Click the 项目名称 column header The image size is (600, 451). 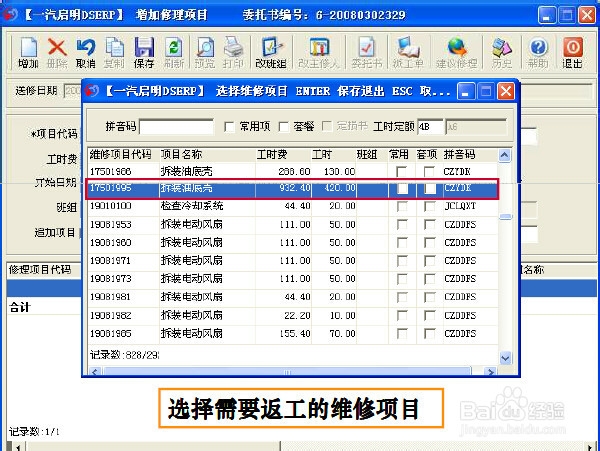click(207, 155)
